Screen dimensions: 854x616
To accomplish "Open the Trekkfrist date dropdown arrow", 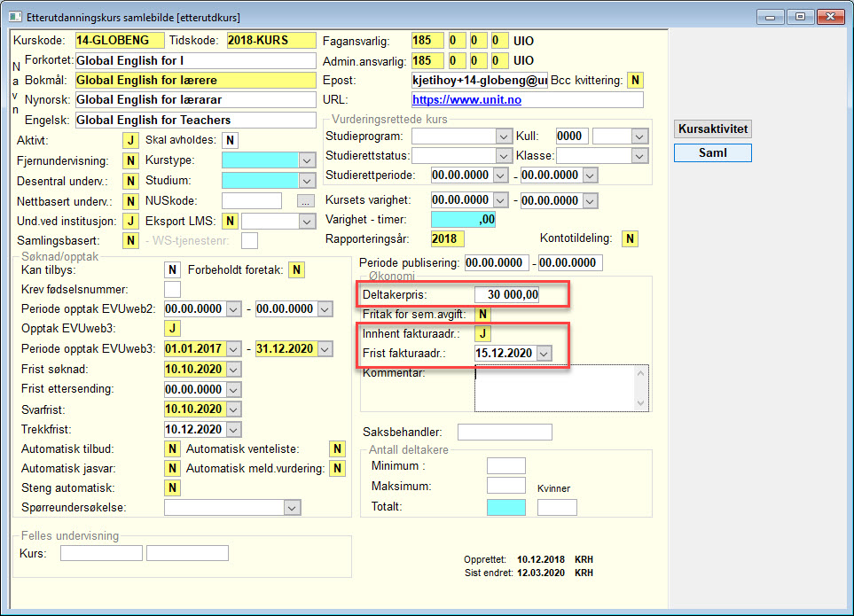I will pyautogui.click(x=233, y=430).
